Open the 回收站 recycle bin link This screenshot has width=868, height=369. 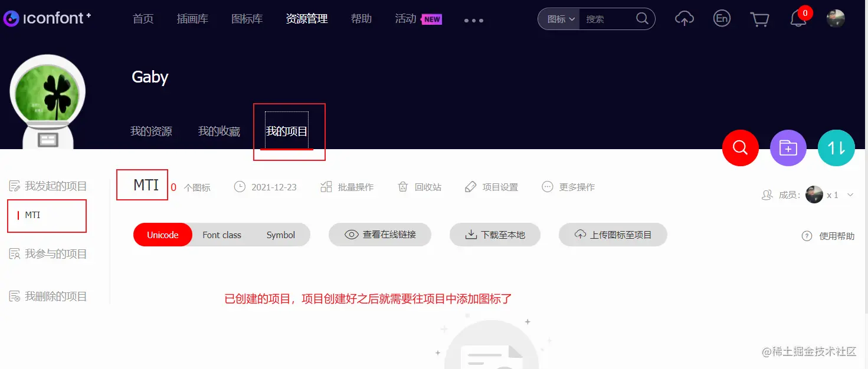pyautogui.click(x=428, y=187)
